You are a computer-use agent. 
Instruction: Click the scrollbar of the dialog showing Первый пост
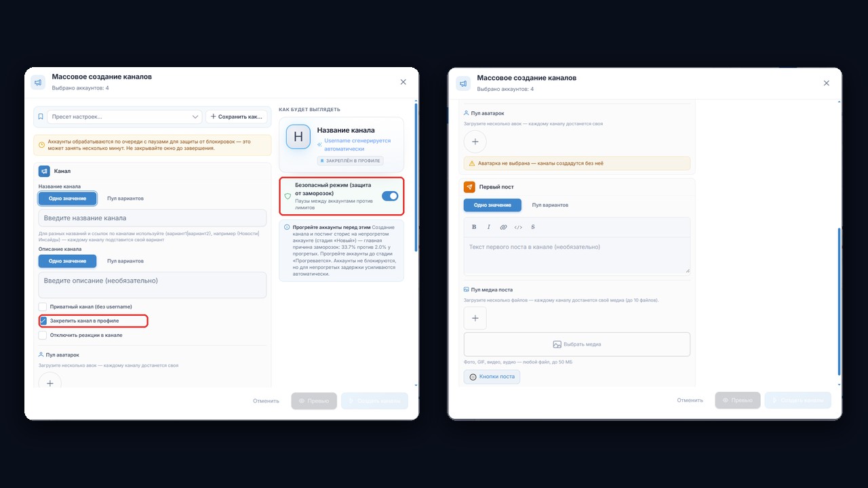tap(839, 302)
